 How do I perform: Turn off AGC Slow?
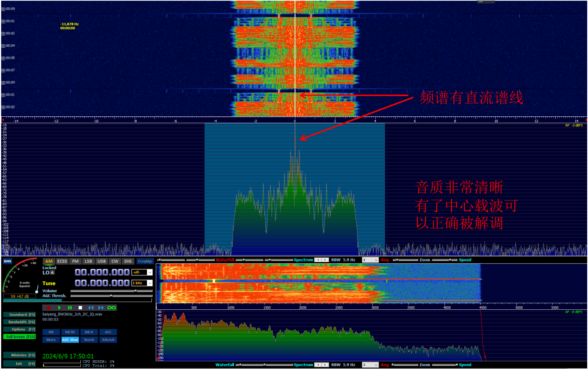[x=70, y=340]
